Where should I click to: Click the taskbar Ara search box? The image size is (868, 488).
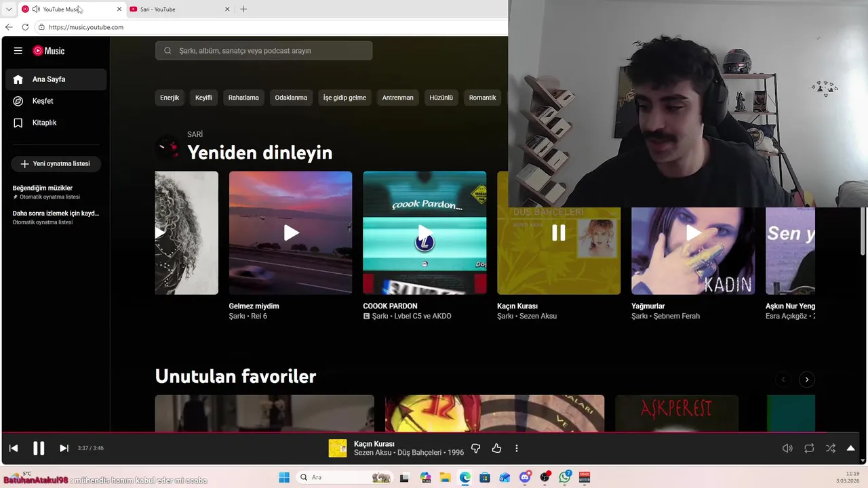[x=344, y=477]
